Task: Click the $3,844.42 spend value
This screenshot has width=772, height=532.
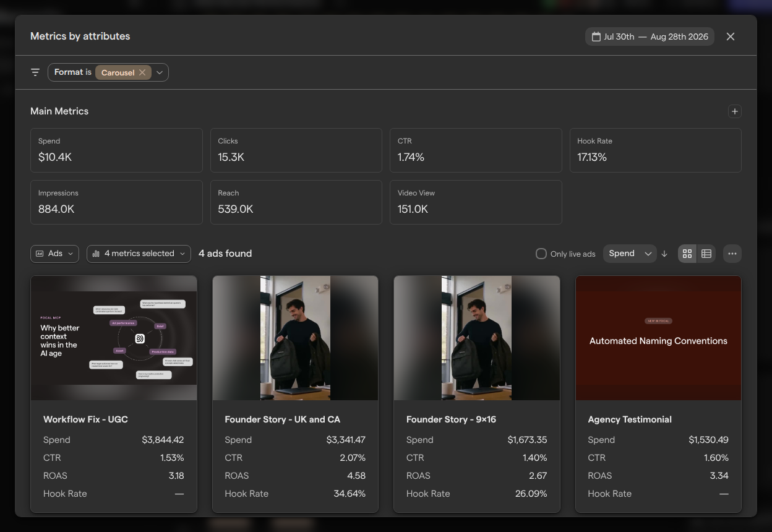Action: 163,440
